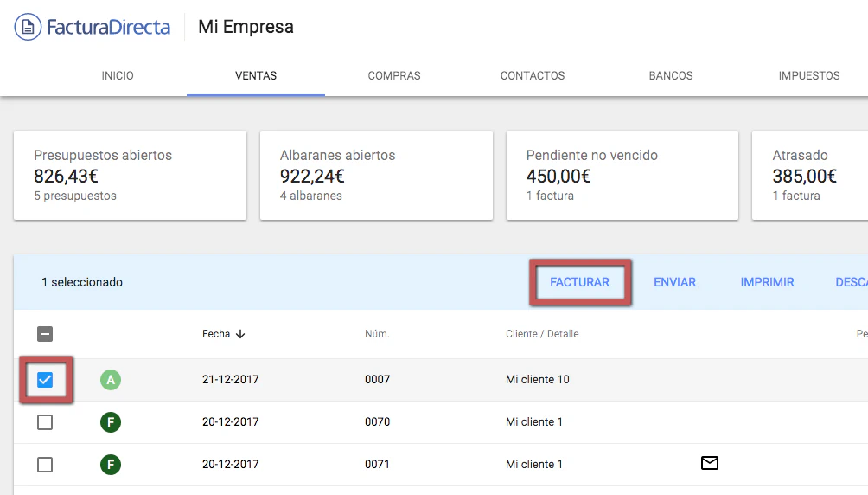The height and width of the screenshot is (495, 868).
Task: Toggle the select-all header checkbox
Action: (45, 334)
